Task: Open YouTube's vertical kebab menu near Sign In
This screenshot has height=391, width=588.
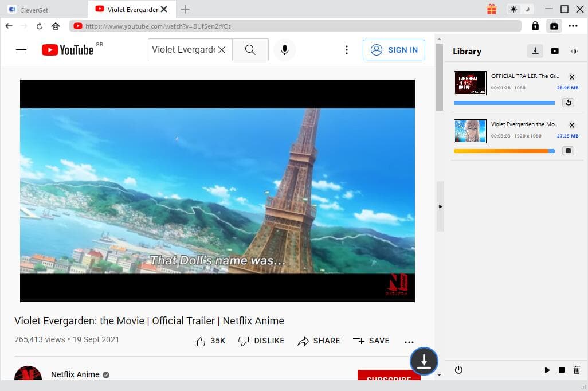Action: point(347,50)
